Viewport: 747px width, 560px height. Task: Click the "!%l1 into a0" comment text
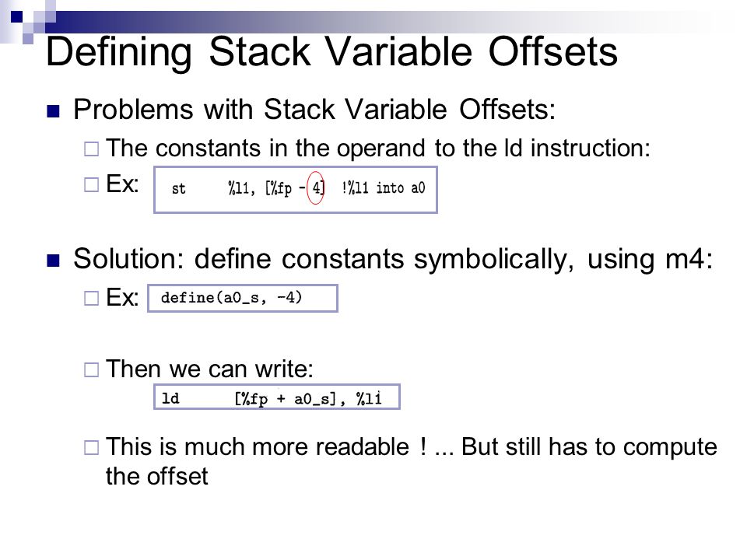[383, 188]
